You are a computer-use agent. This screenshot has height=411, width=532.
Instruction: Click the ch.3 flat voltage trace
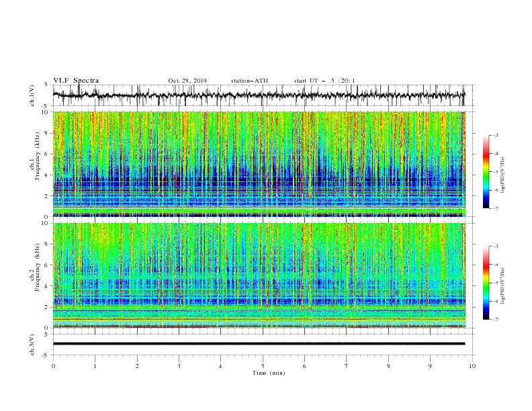[x=259, y=344]
